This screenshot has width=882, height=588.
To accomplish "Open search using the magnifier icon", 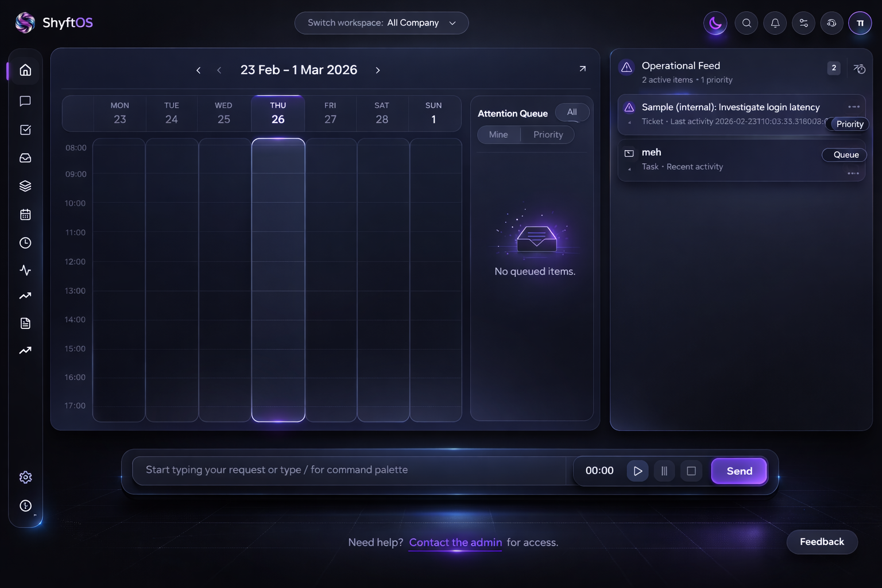I will point(746,23).
